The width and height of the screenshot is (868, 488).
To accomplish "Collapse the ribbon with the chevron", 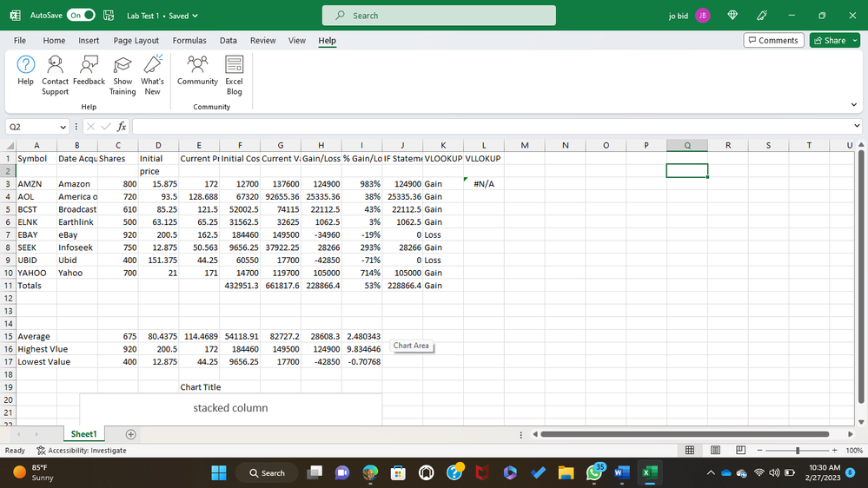I will (x=853, y=105).
